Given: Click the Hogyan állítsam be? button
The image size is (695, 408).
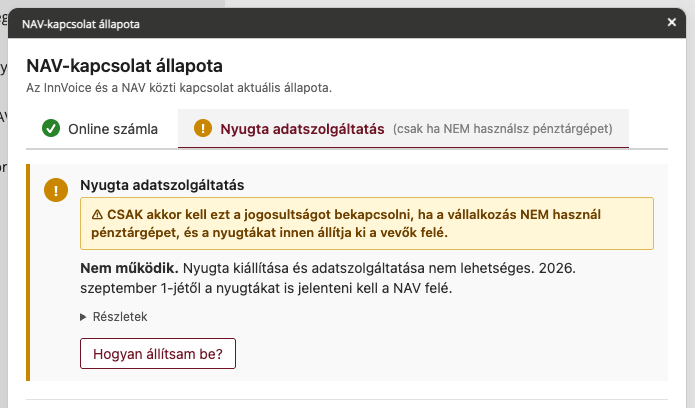Looking at the screenshot, I should pos(158,353).
